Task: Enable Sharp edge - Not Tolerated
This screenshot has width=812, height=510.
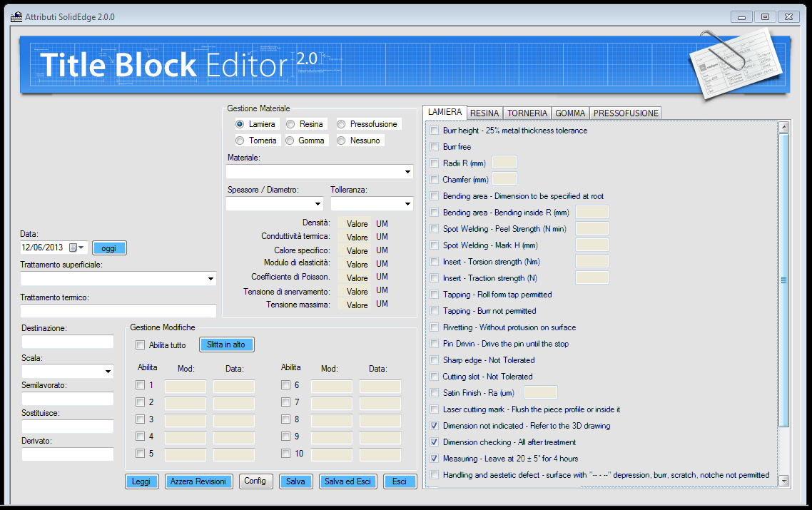Action: (x=435, y=359)
